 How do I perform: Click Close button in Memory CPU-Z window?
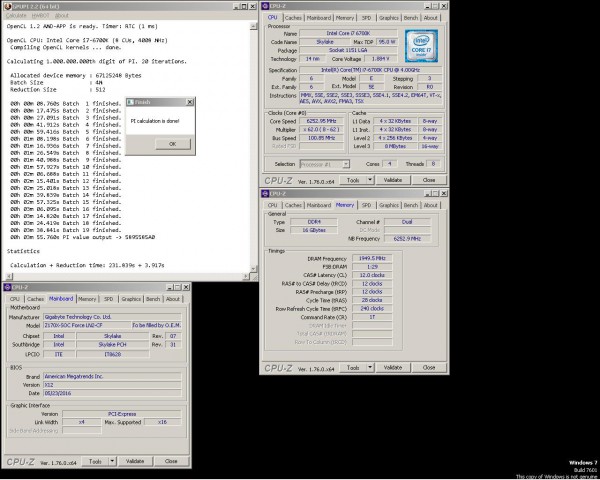pyautogui.click(x=429, y=367)
